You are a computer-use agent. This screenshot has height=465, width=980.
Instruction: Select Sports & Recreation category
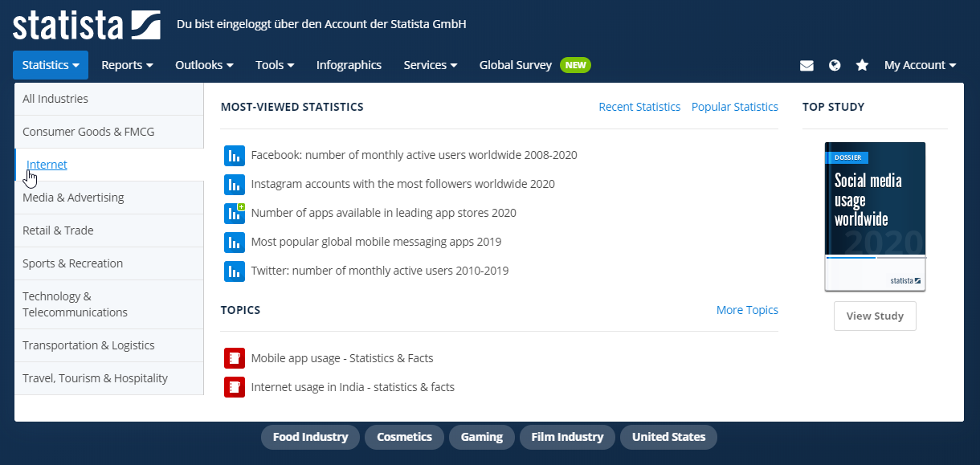109,263
